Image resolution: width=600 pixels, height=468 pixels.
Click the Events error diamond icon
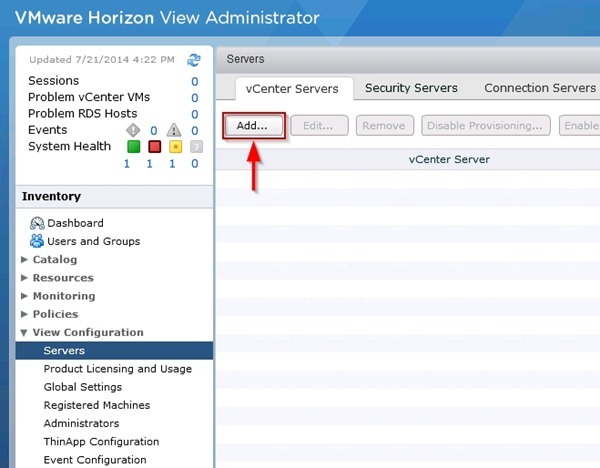(x=132, y=130)
